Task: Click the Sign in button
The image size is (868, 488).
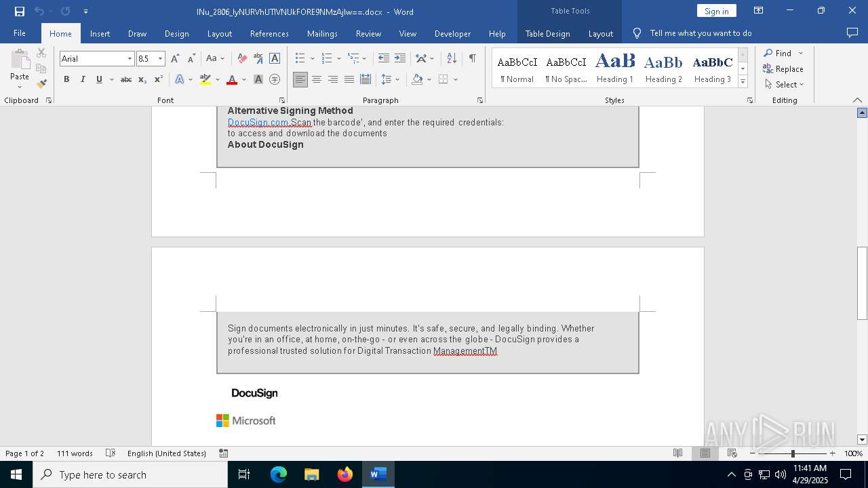Action: coord(716,11)
